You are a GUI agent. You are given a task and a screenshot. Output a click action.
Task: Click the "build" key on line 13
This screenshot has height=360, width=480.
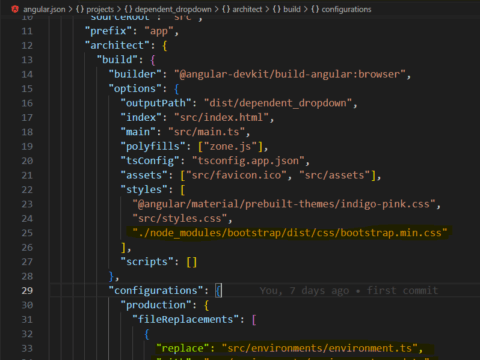117,60
